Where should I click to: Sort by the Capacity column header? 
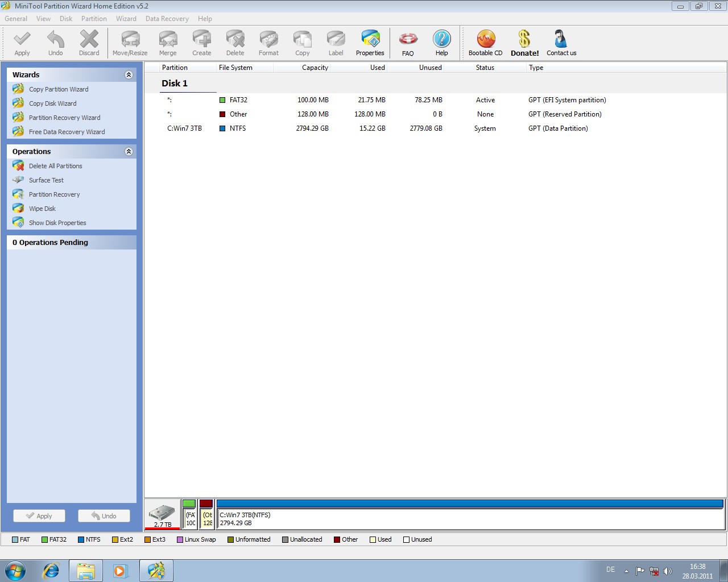pyautogui.click(x=302, y=67)
